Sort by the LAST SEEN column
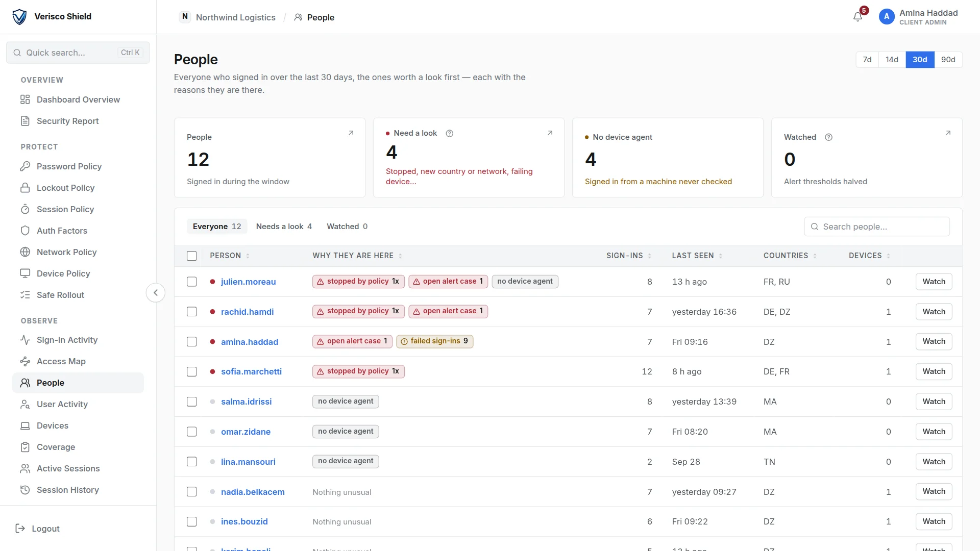 [697, 256]
